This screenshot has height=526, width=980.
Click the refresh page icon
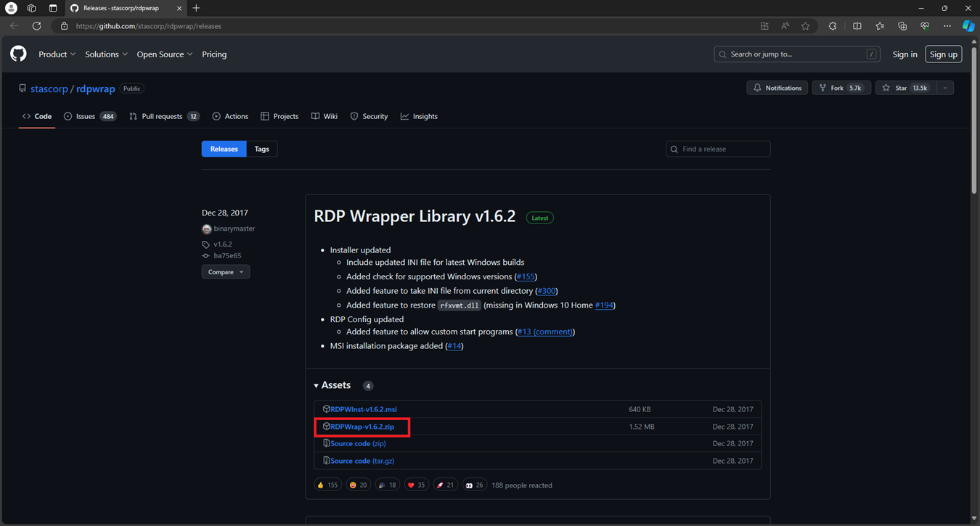[36, 25]
